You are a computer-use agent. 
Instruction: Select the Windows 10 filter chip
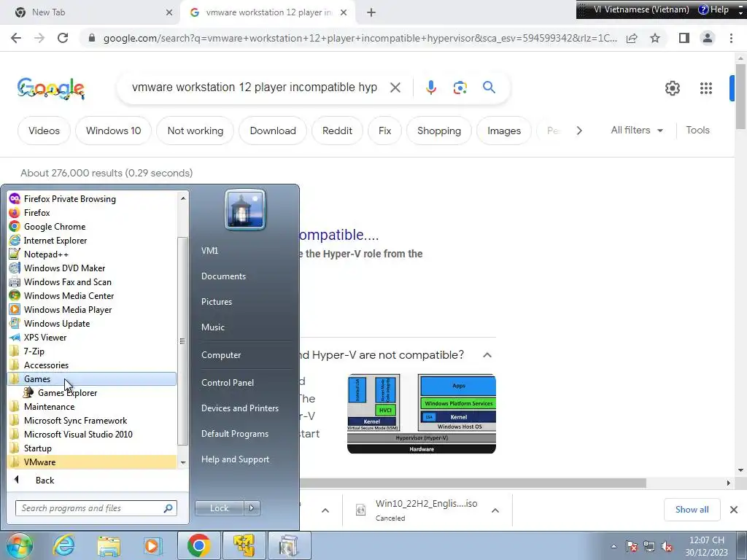(113, 131)
